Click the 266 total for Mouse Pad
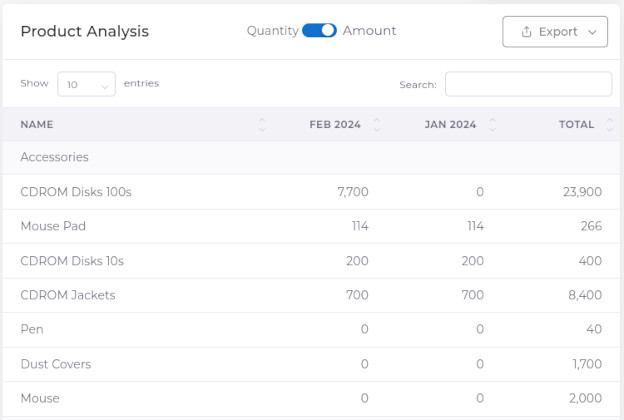The image size is (624, 420). coord(591,226)
